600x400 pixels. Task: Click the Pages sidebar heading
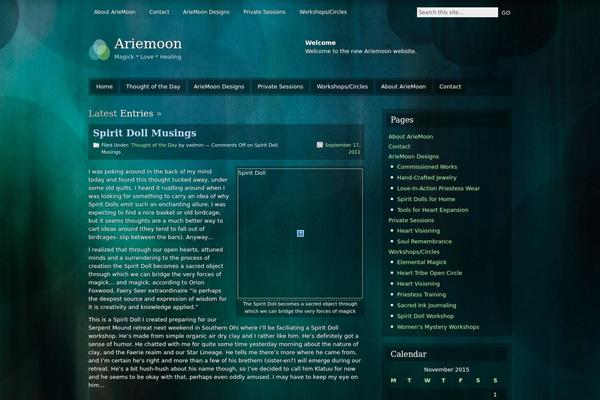point(402,120)
